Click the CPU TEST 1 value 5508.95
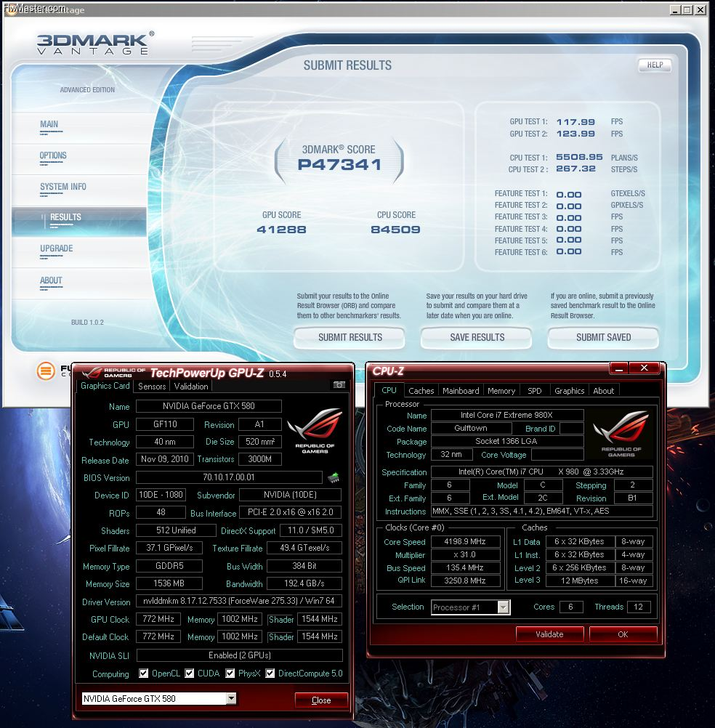Viewport: 715px width, 728px height. click(x=579, y=157)
